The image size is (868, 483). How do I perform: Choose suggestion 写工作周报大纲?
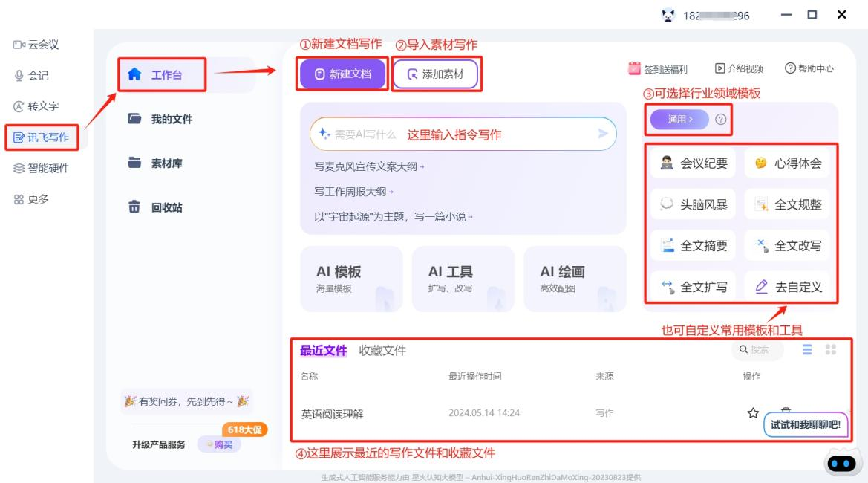353,192
